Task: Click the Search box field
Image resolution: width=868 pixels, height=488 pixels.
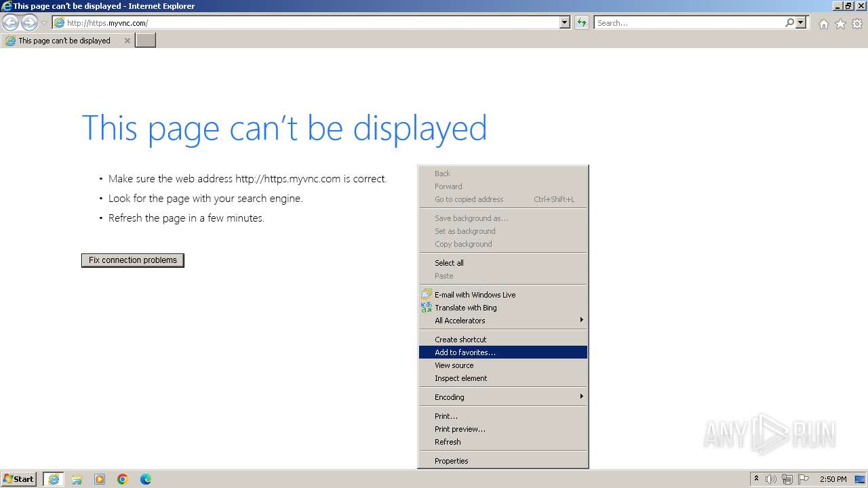Action: pyautogui.click(x=689, y=23)
